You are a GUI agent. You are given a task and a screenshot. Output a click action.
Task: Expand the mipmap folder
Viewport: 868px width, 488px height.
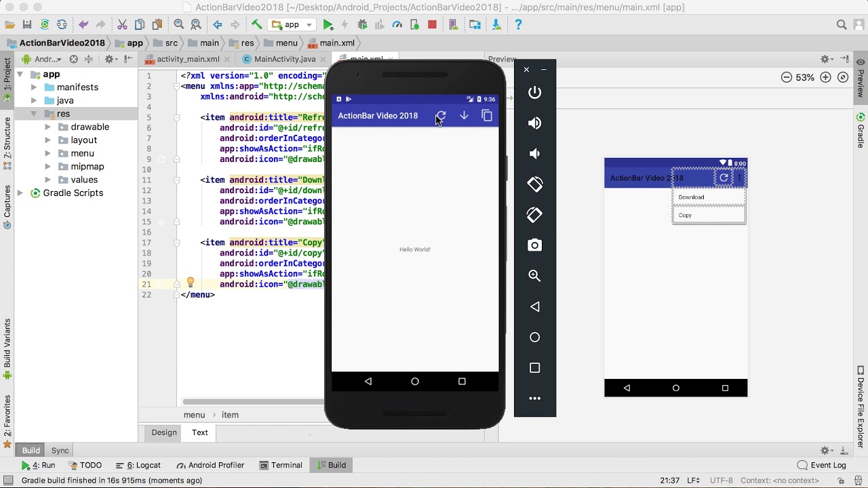point(47,167)
